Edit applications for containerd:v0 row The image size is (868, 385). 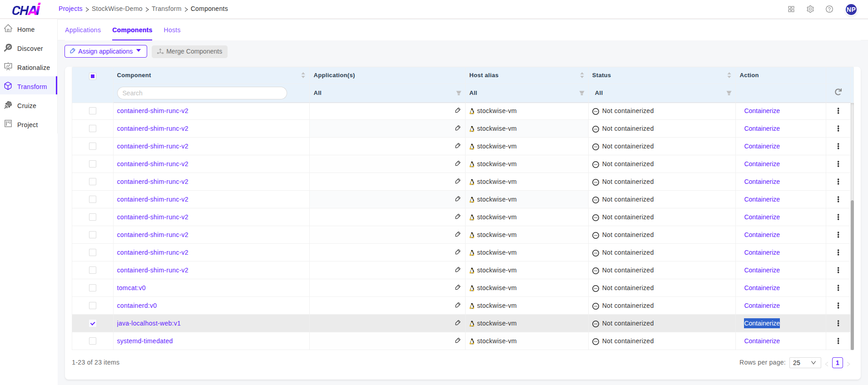458,305
